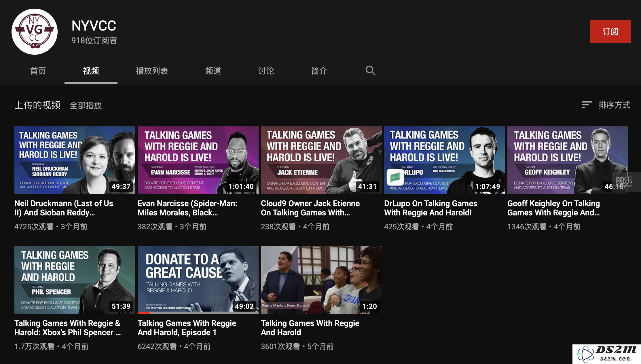This screenshot has width=641, height=364.
Task: Open the Evan Narcisse video thumbnail
Action: click(x=198, y=160)
